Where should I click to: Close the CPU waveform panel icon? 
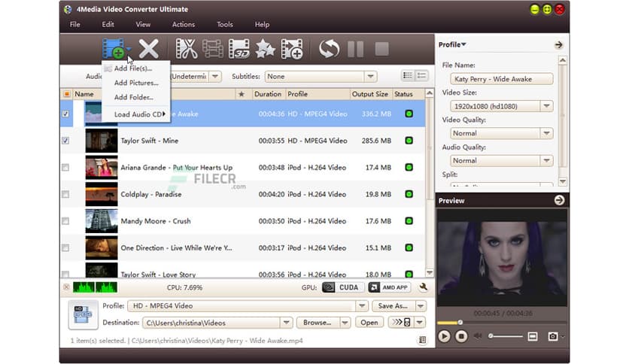coord(66,287)
